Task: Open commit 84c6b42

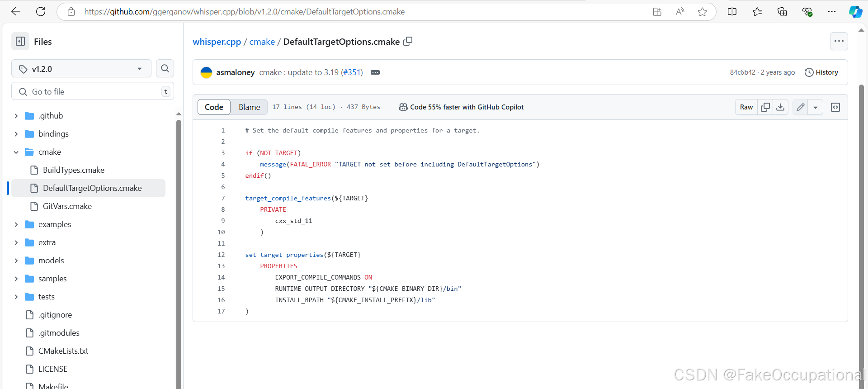Action: 742,72
